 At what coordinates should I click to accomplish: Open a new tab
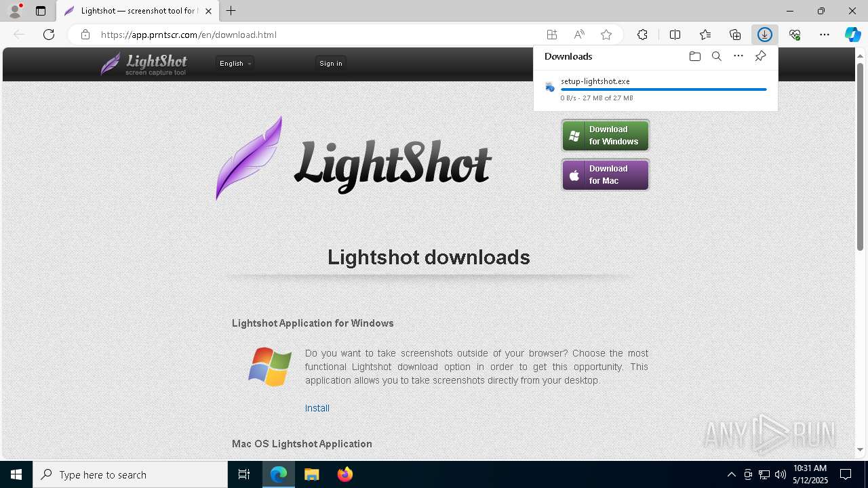231,11
